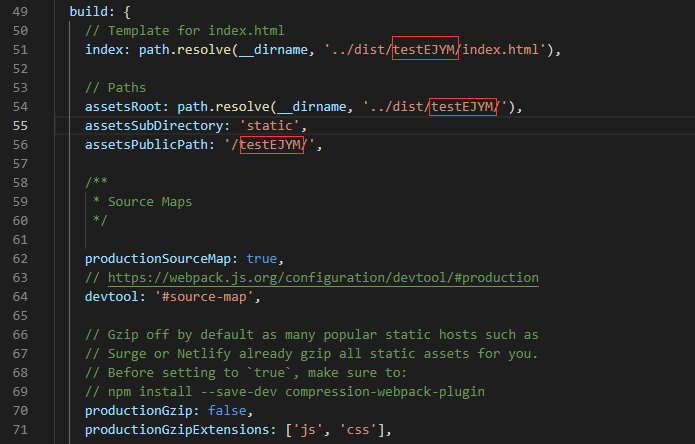Click the '// Template for index.html' comment
695x444 pixels.
tap(185, 31)
